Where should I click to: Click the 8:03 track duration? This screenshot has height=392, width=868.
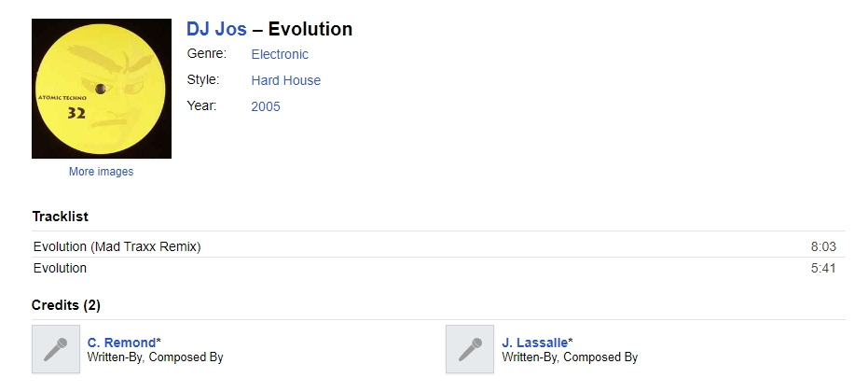pyautogui.click(x=824, y=246)
